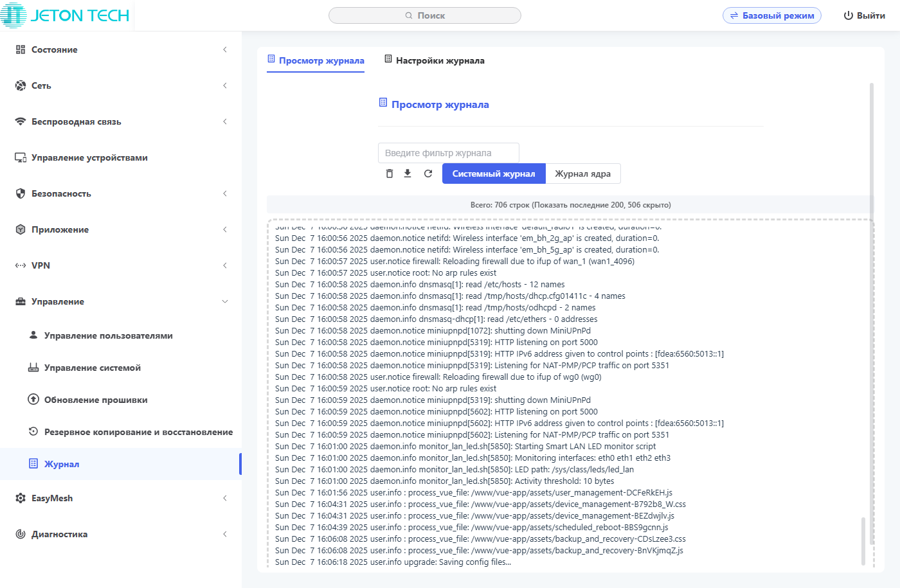Click the log area vertical scrollbar thumb
The image size is (900, 588).
(863, 541)
